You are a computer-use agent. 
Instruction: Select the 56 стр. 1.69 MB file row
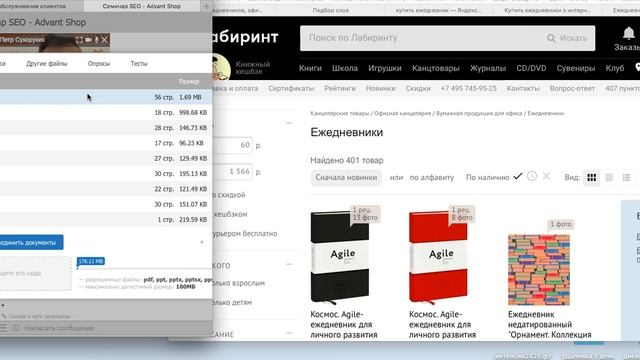[106, 97]
